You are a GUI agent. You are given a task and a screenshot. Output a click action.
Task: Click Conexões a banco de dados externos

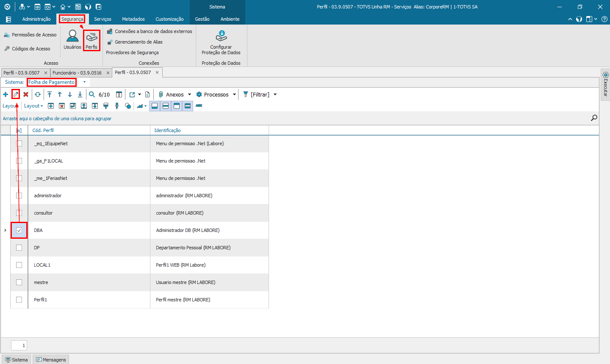point(150,31)
